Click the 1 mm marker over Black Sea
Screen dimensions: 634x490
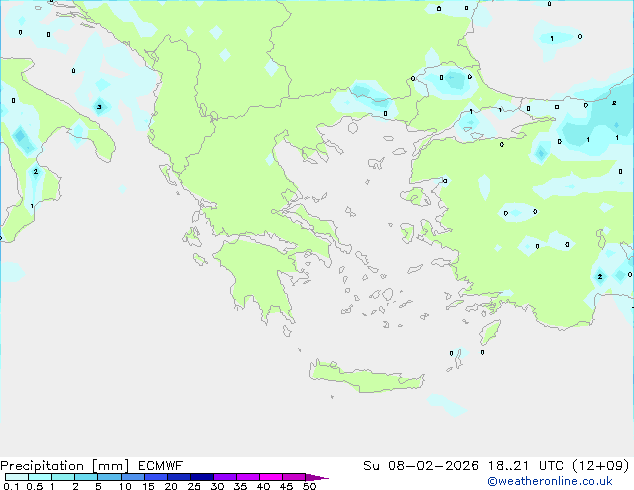(551, 38)
